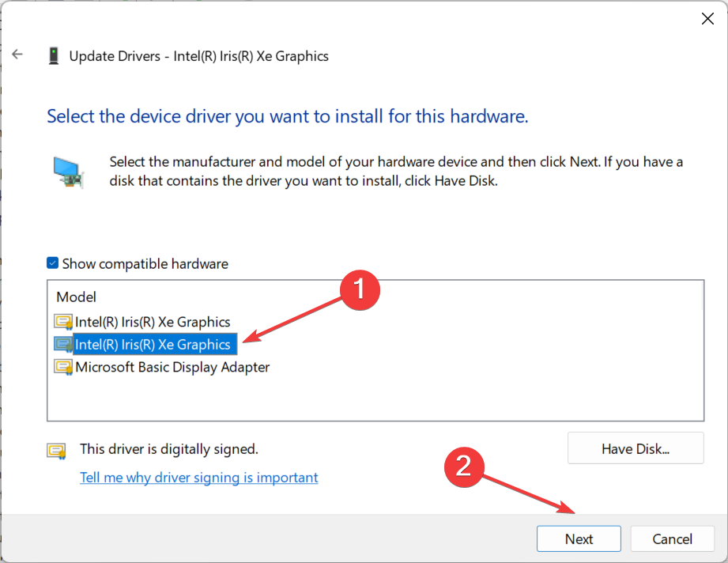Open Have Disk... dialog

pyautogui.click(x=636, y=448)
